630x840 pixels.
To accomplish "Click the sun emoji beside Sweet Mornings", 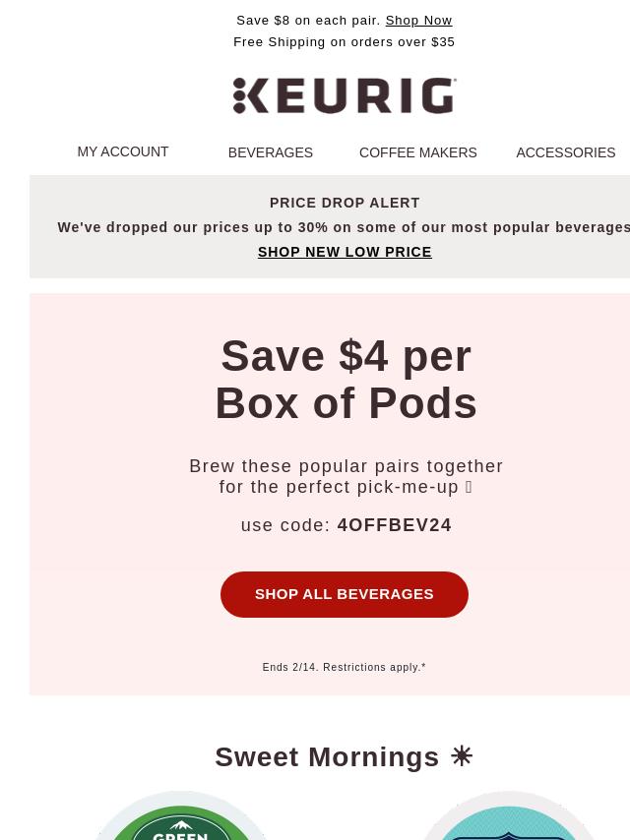I will tap(462, 756).
